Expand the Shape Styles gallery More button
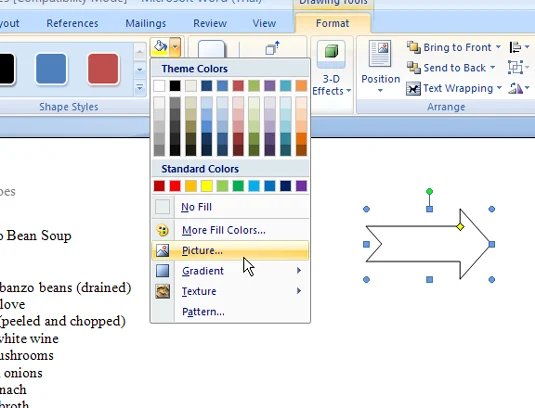Viewport: 535px width, 408px height. 140,87
